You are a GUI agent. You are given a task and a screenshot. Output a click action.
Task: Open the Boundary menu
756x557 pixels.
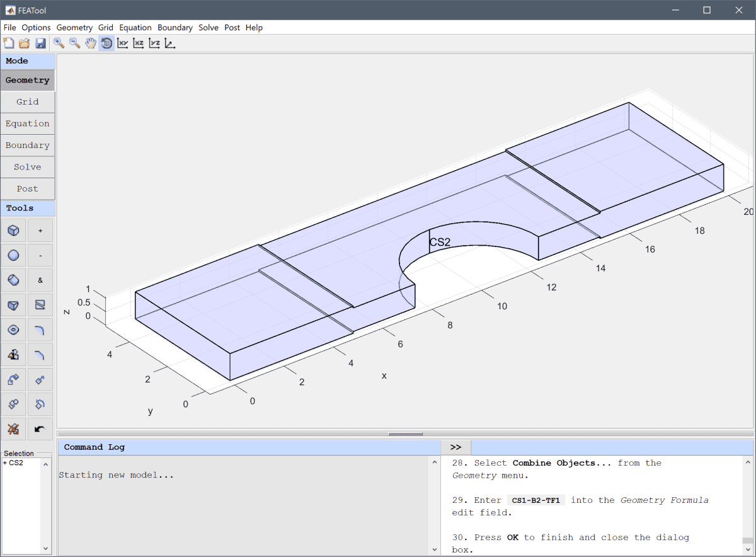pos(175,28)
